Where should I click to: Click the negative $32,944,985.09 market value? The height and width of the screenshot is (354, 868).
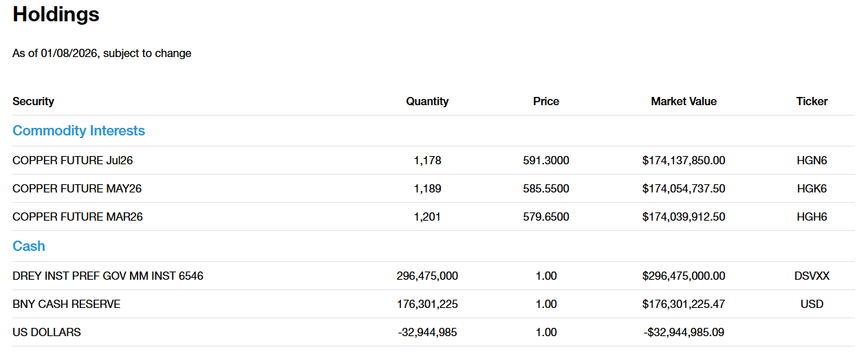pyautogui.click(x=684, y=332)
